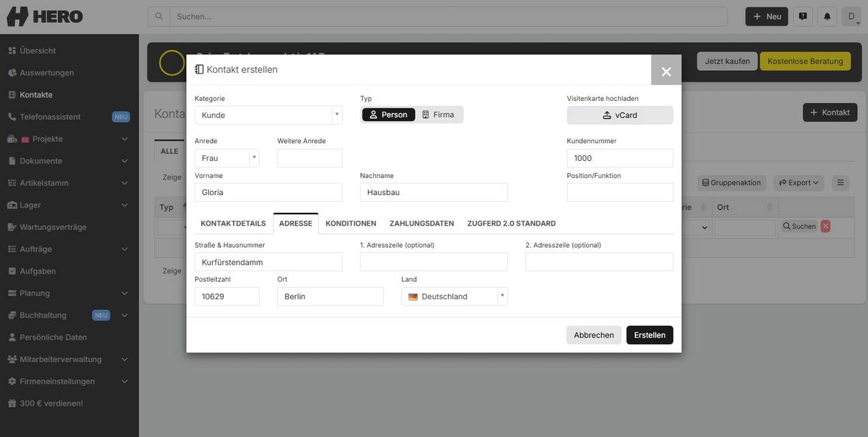Click the vCard upload button
This screenshot has height=437, width=868.
click(x=620, y=115)
